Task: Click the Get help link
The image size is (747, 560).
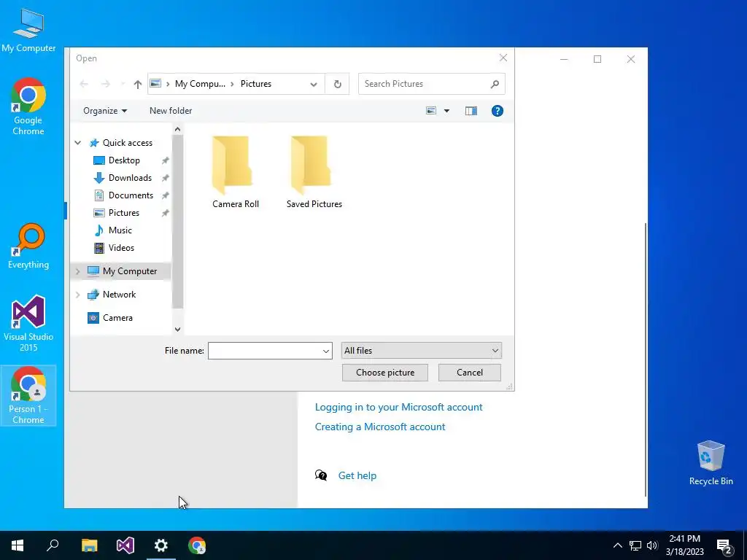Action: (x=357, y=475)
